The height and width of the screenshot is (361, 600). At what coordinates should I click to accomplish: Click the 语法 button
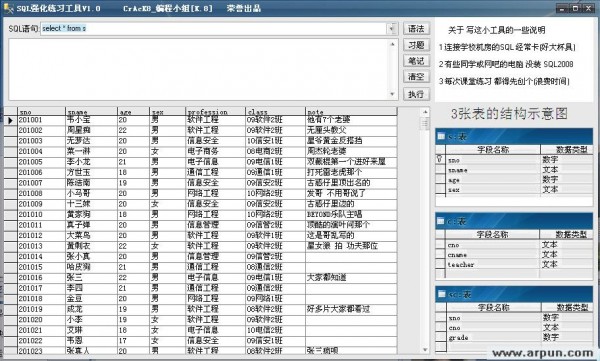[416, 29]
